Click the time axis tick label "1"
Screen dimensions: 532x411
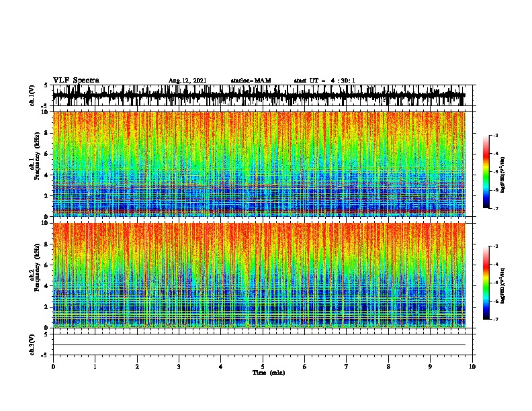(95, 367)
